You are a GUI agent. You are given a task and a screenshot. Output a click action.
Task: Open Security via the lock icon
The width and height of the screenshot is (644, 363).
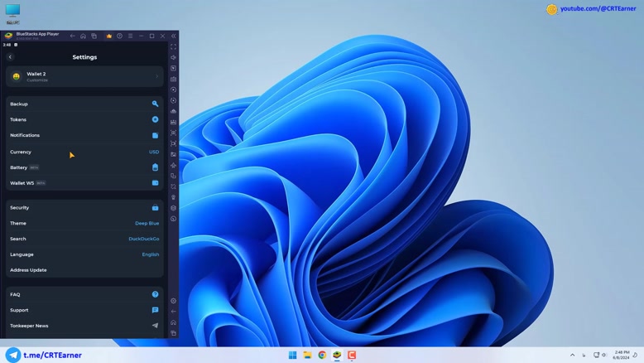pyautogui.click(x=155, y=208)
